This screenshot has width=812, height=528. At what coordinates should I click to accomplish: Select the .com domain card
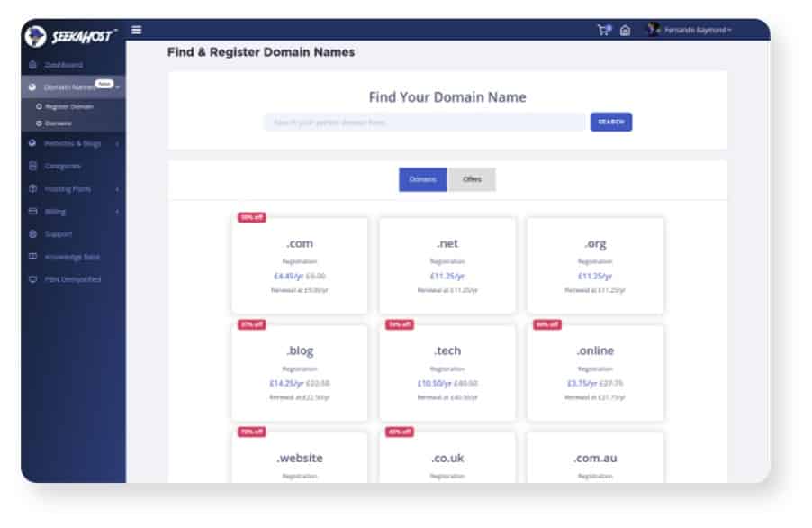click(x=300, y=265)
